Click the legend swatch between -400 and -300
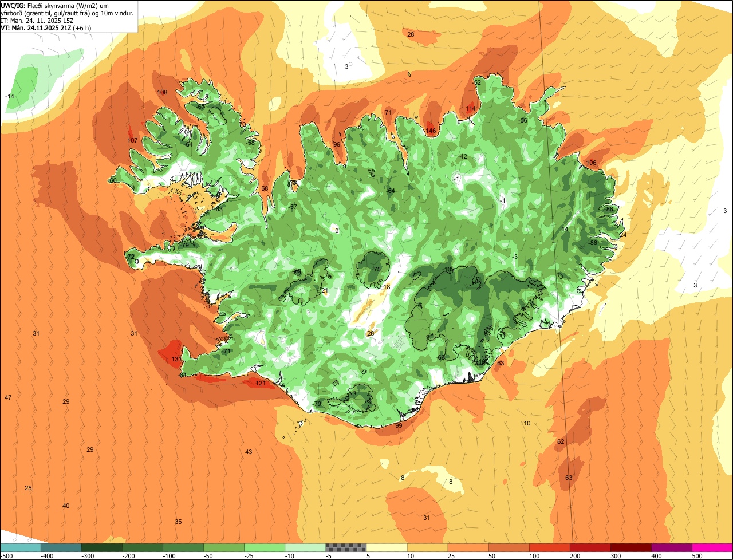The width and height of the screenshot is (733, 560). [x=61, y=547]
